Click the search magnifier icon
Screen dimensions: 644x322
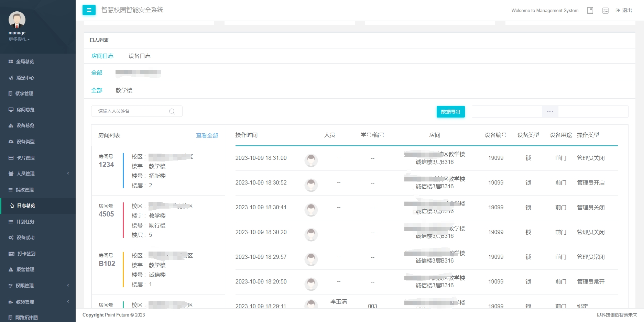172,111
